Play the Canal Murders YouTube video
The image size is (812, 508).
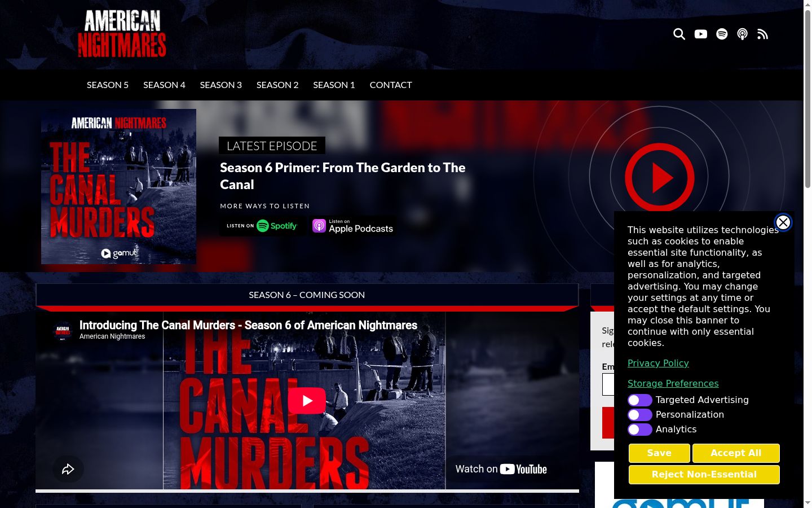pyautogui.click(x=307, y=401)
